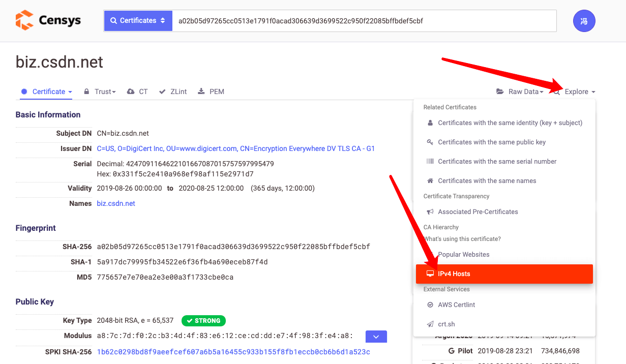
Task: Click the barcode icon beside serial number
Action: click(430, 161)
